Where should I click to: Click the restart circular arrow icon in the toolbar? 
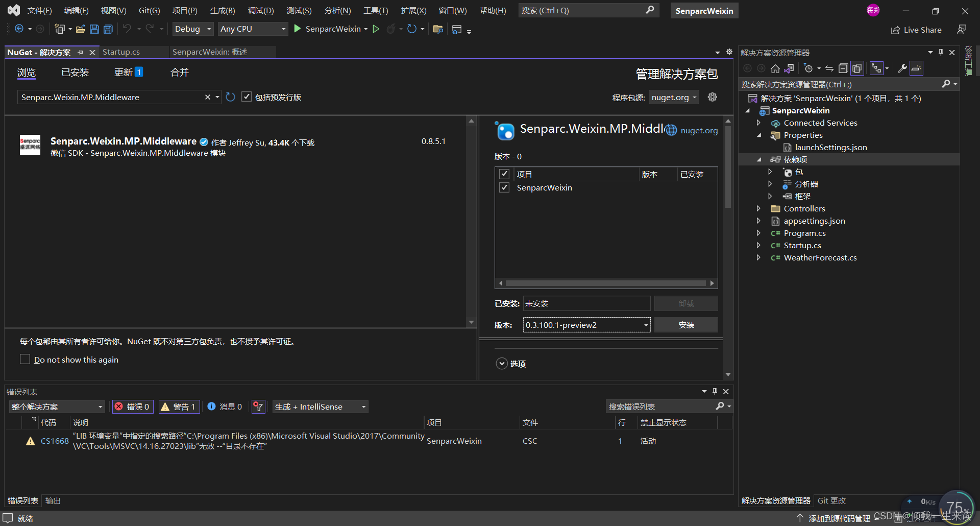(x=411, y=29)
